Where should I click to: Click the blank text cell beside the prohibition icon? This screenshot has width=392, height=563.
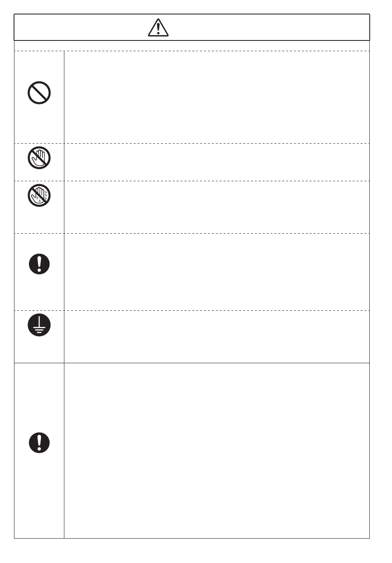click(217, 97)
